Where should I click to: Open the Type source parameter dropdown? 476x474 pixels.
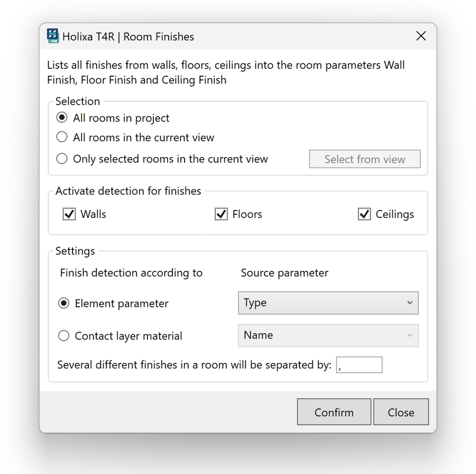328,303
